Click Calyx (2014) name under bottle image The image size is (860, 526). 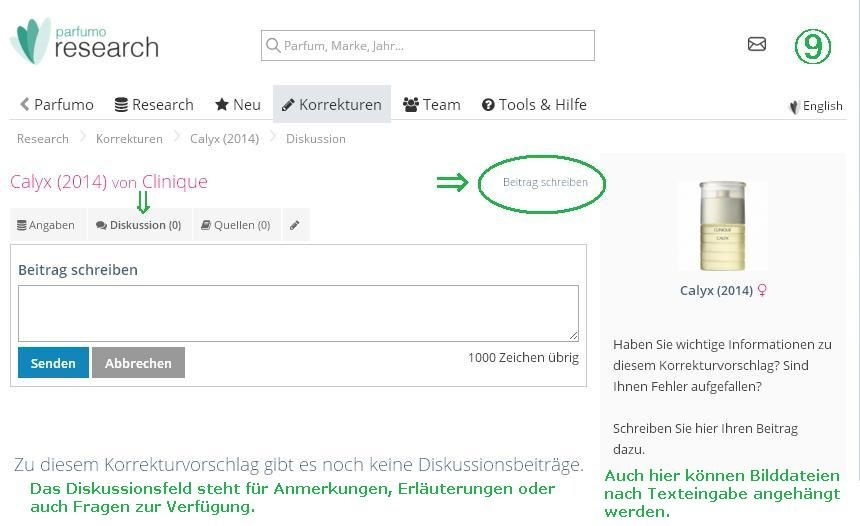716,290
